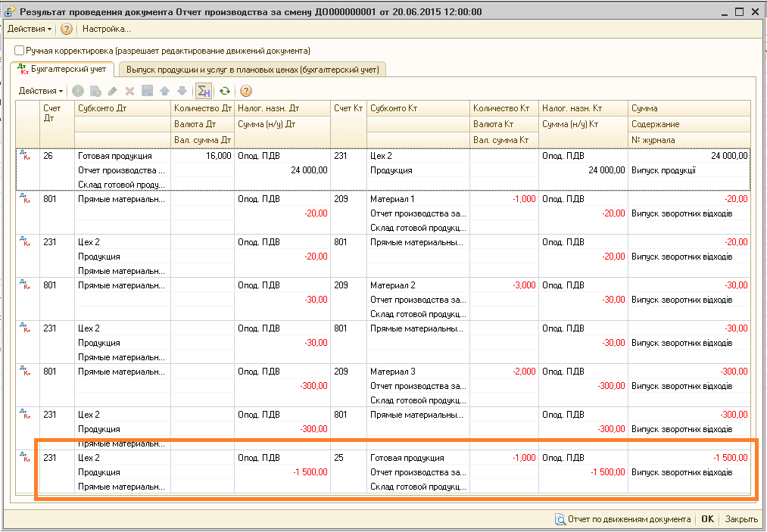Click the Дт/Кт icon of the Материал 3 row
The height and width of the screenshot is (532, 767).
[24, 371]
